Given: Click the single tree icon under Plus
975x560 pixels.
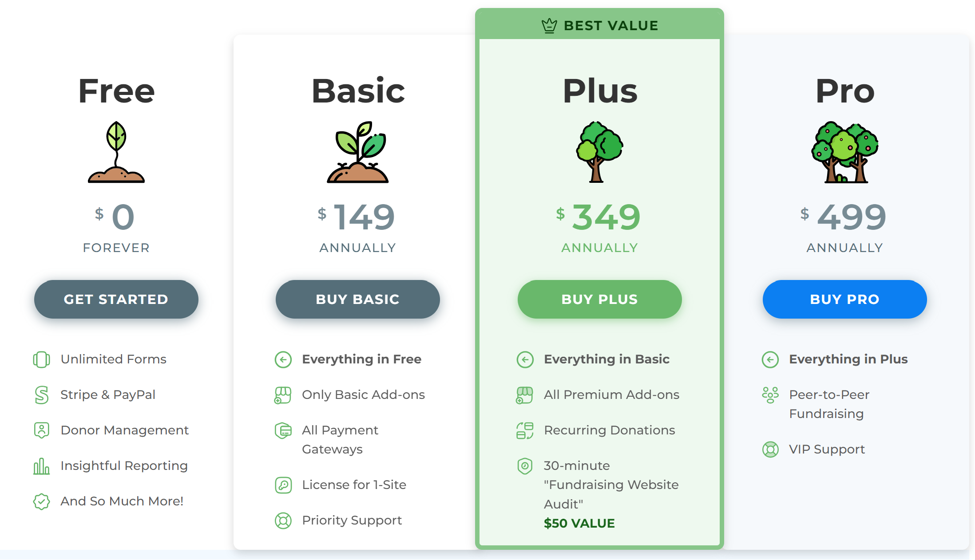Looking at the screenshot, I should coord(599,152).
